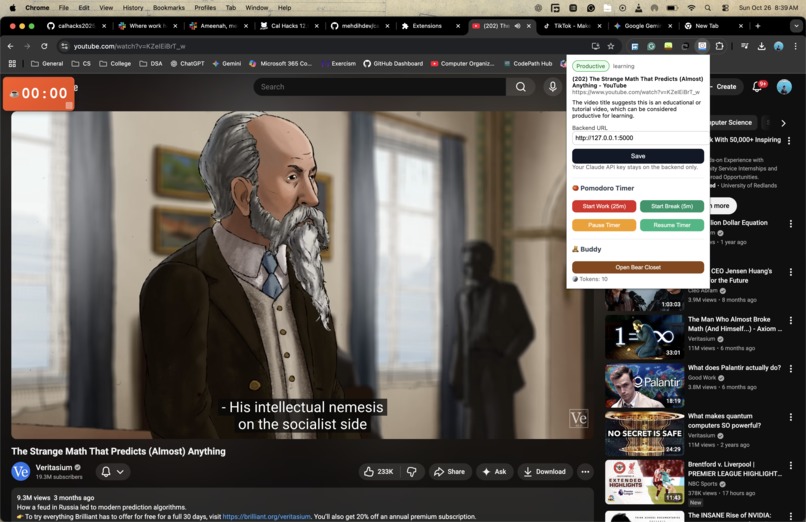Open the more actions ellipsis under the video
Image resolution: width=806 pixels, height=522 pixels.
pyautogui.click(x=585, y=472)
